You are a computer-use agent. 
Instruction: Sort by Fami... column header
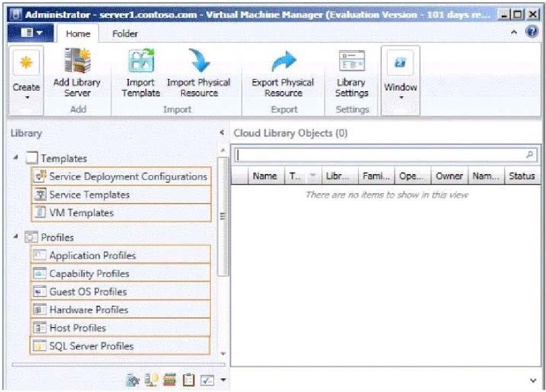tap(376, 176)
